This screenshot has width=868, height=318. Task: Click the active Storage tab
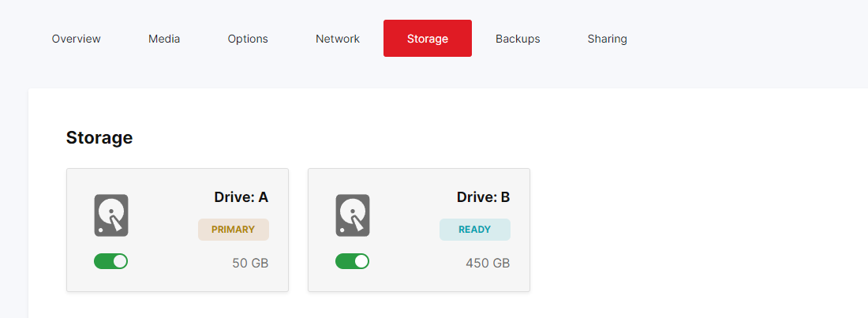[x=428, y=39]
